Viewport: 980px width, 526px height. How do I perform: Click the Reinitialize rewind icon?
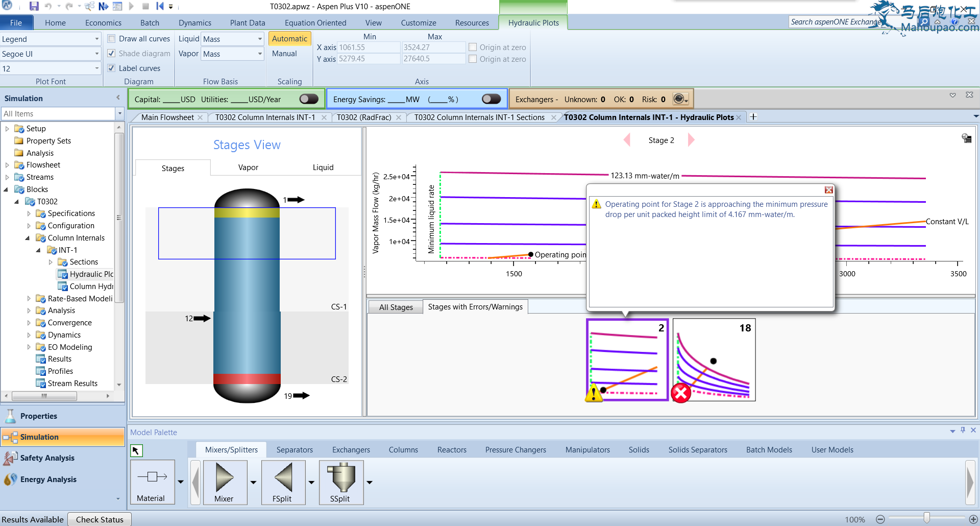point(160,6)
